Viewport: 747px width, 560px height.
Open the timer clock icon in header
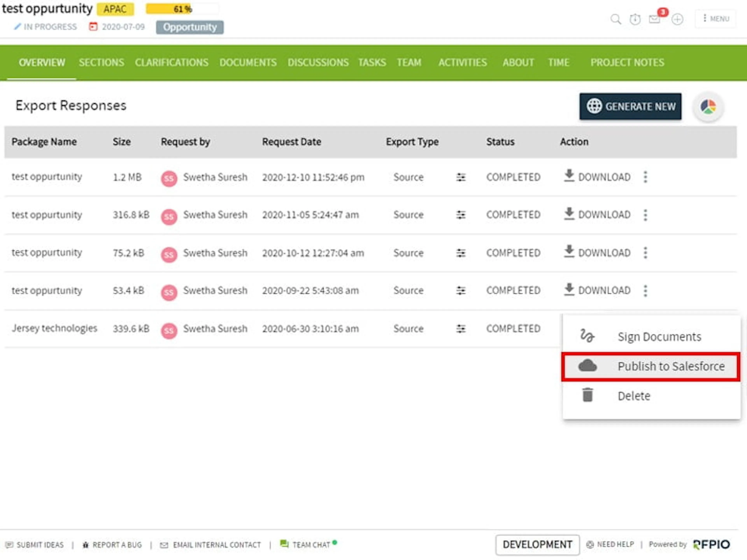pyautogui.click(x=635, y=19)
